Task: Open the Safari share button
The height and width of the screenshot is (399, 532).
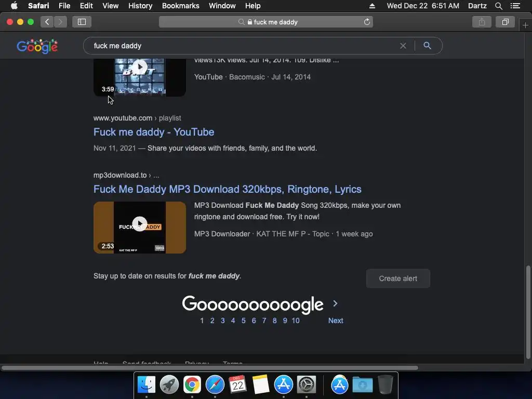Action: pyautogui.click(x=482, y=22)
